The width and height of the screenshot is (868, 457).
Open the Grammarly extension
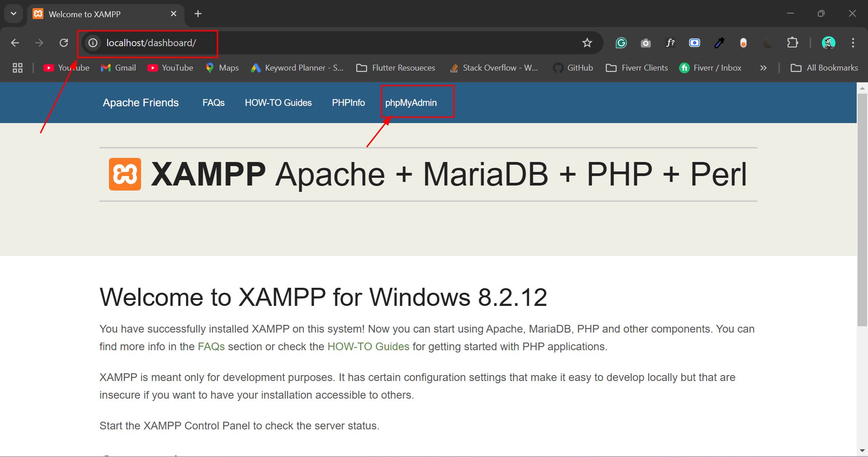[621, 43]
